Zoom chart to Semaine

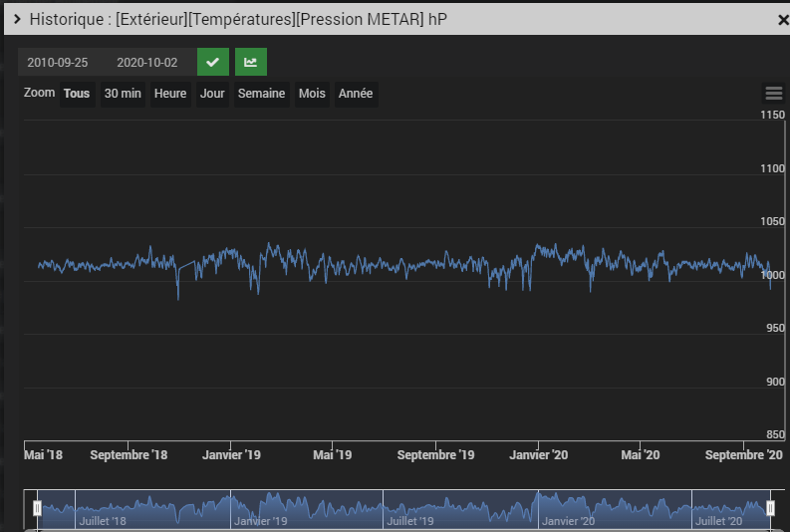(x=261, y=94)
